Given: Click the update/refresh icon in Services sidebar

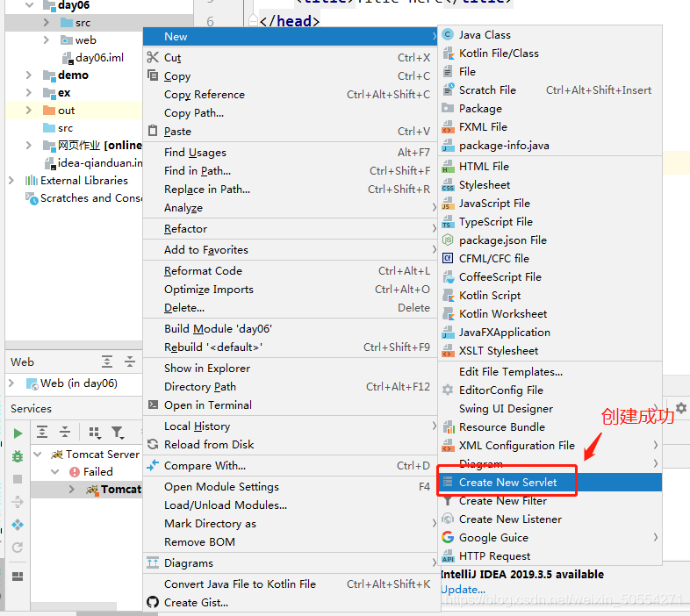Looking at the screenshot, I should click(18, 548).
